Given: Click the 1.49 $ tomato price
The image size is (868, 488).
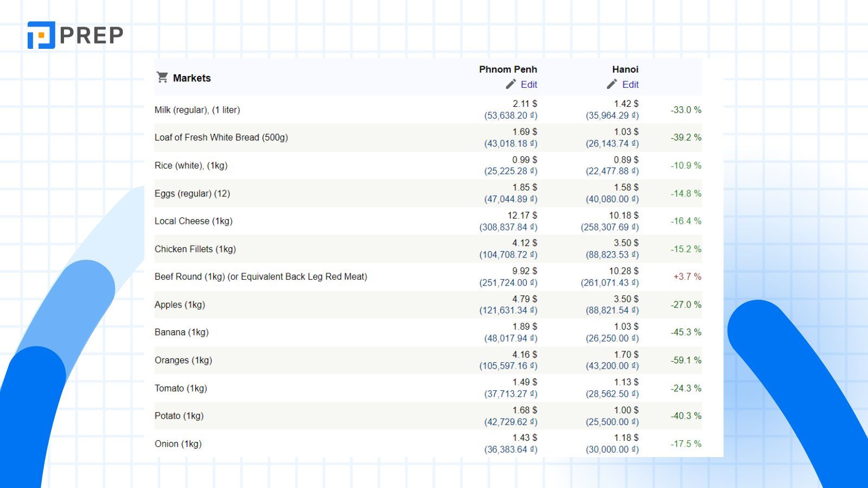Looking at the screenshot, I should [525, 383].
